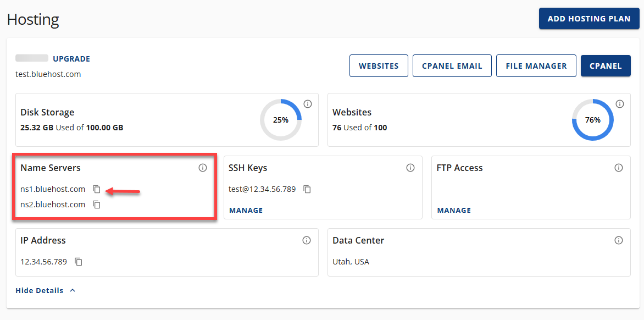Show info for Websites usage
The image size is (644, 320).
pos(620,104)
